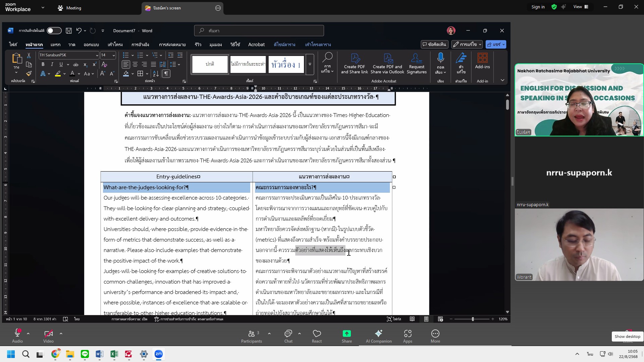Viewport: 644px width, 362px height.
Task: Toggle Italic formatting
Action: [x=52, y=64]
